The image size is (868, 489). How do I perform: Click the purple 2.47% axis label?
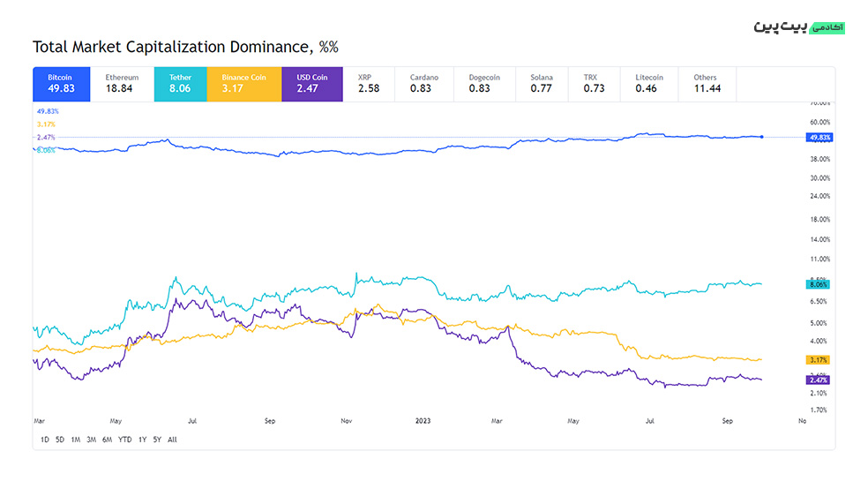coord(818,380)
